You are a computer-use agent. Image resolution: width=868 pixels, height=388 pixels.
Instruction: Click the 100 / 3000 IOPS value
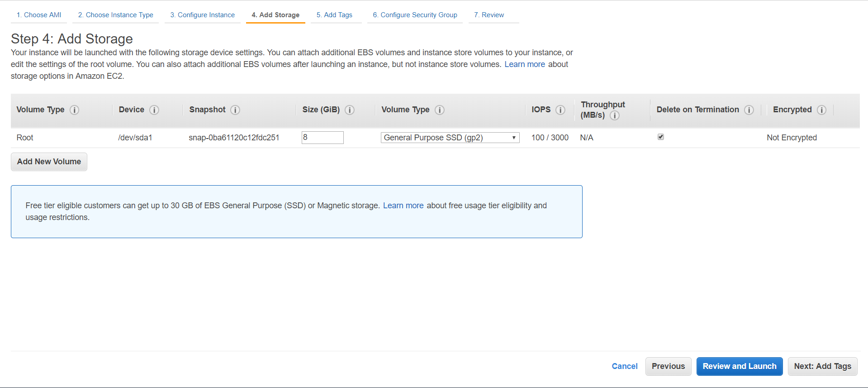(x=550, y=138)
